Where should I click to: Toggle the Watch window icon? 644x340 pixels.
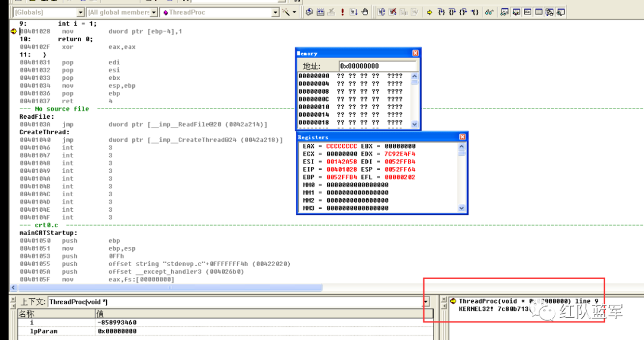click(x=505, y=13)
